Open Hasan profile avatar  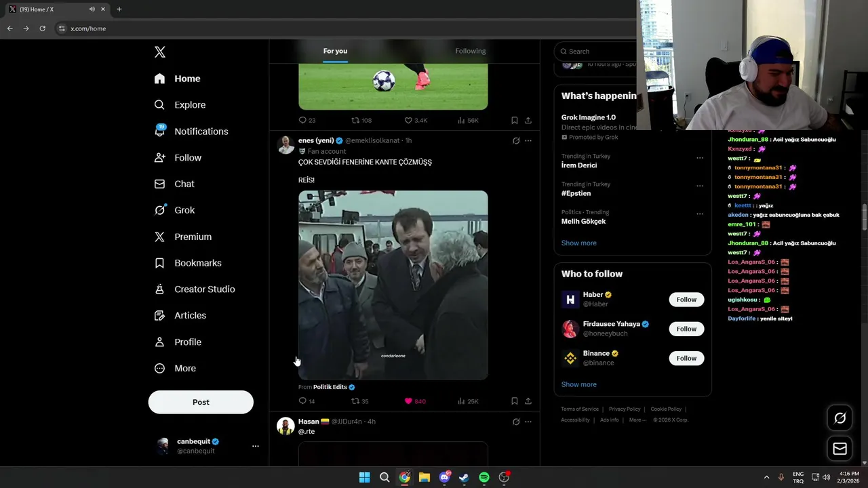(x=285, y=426)
